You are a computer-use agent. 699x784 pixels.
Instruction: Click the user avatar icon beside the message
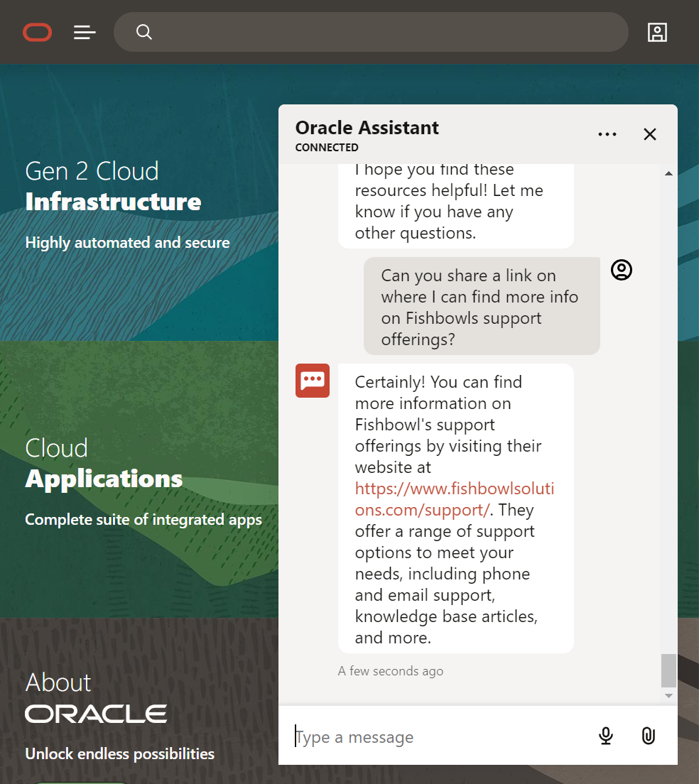pyautogui.click(x=622, y=270)
